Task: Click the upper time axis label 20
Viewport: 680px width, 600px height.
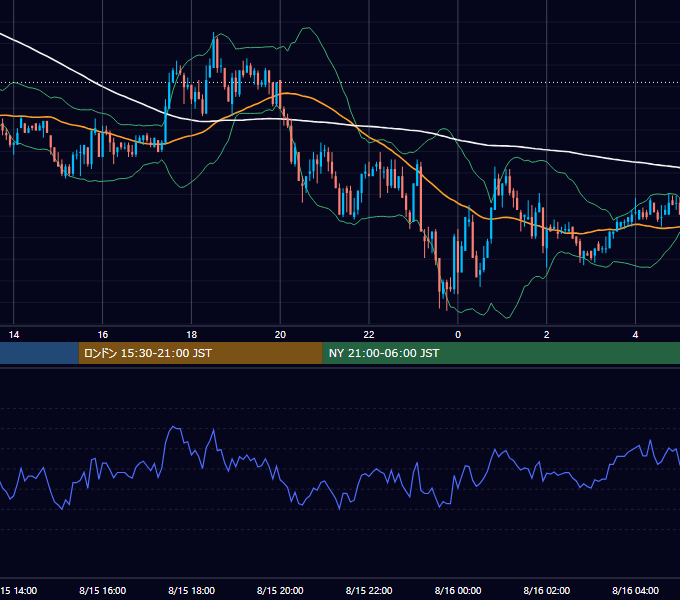Action: click(x=280, y=335)
